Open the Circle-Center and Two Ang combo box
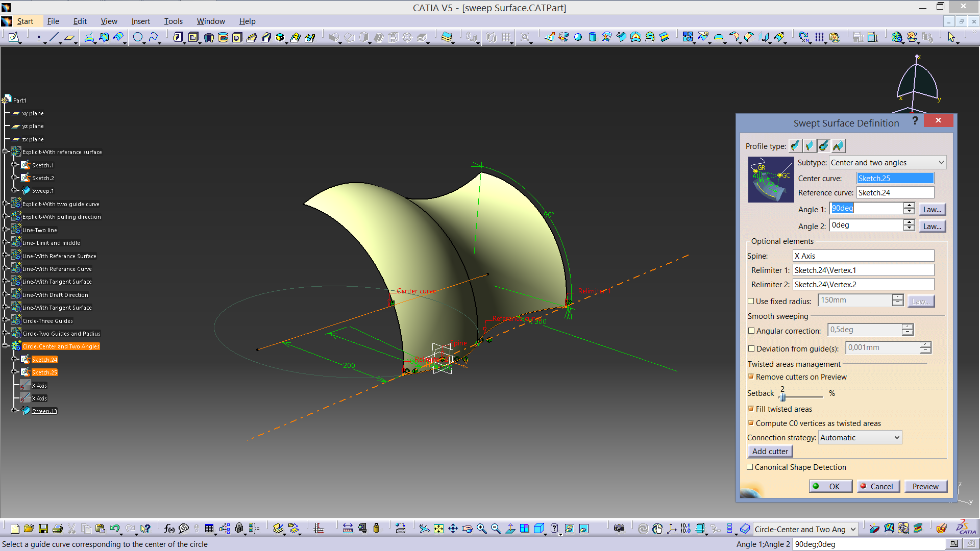980x551 pixels. [805, 529]
